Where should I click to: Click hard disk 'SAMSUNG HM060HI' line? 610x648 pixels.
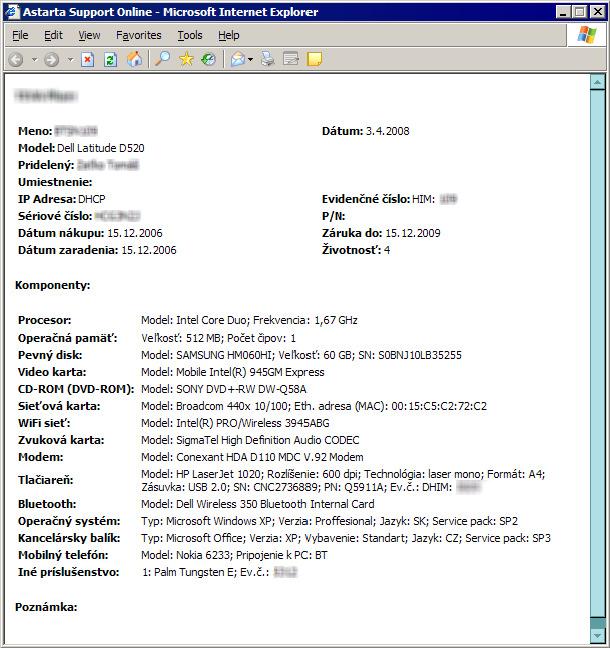click(301, 355)
